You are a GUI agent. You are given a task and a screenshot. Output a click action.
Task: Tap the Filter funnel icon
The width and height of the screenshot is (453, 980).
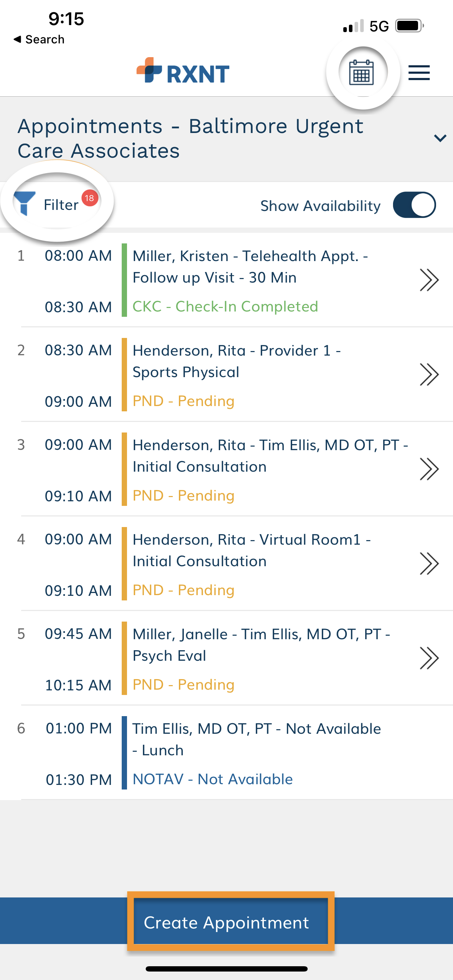click(24, 204)
